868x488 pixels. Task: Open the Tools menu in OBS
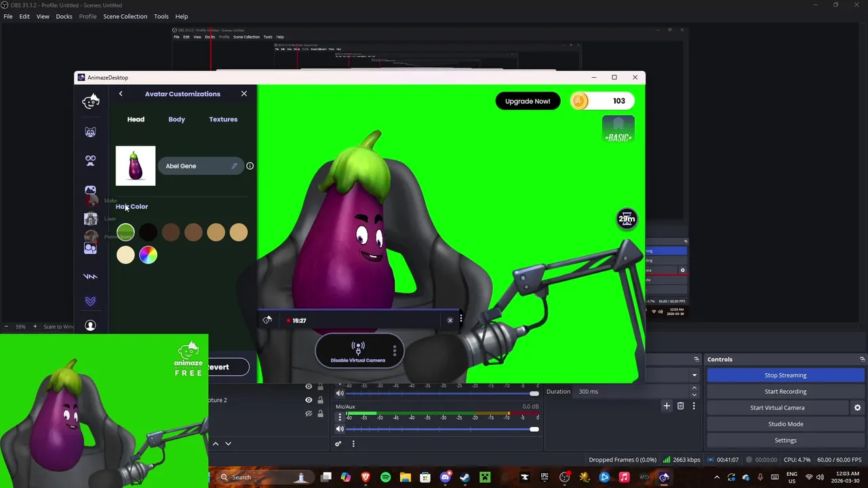coord(161,16)
